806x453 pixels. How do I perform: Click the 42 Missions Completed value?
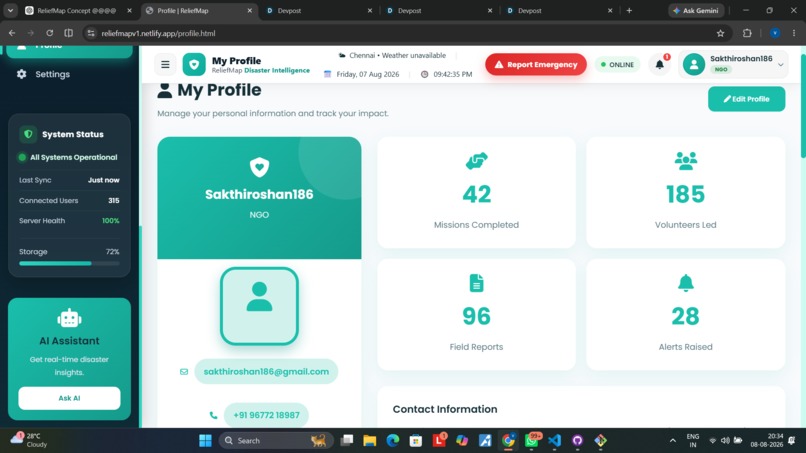[x=477, y=194]
